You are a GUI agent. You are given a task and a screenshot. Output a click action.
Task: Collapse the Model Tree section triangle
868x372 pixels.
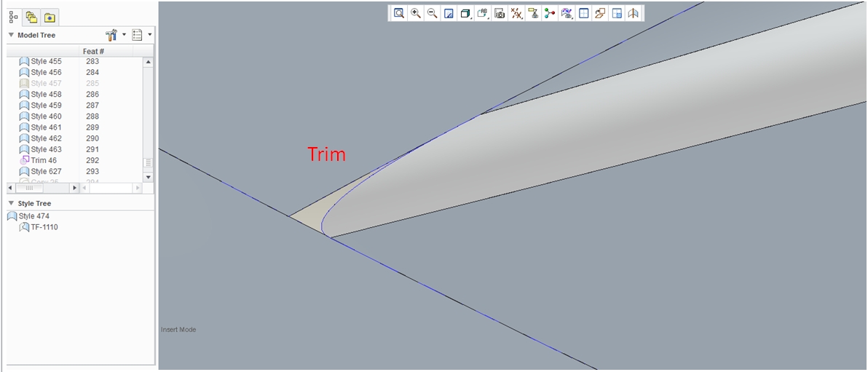[11, 35]
